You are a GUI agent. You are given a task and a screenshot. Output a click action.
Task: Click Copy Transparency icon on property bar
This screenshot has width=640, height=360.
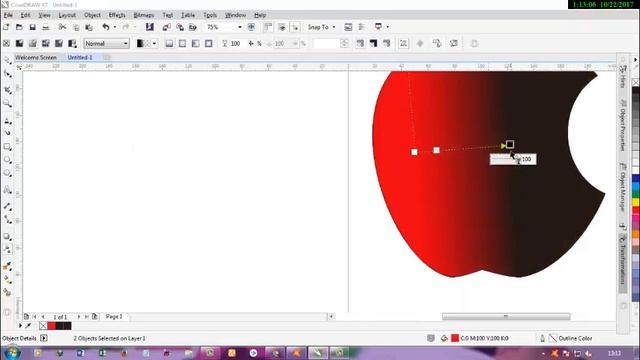point(437,43)
